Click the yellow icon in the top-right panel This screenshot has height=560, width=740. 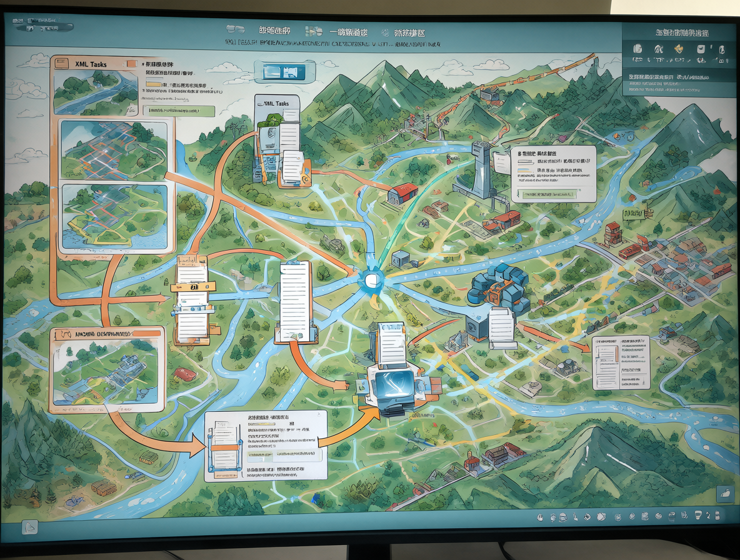pyautogui.click(x=679, y=49)
